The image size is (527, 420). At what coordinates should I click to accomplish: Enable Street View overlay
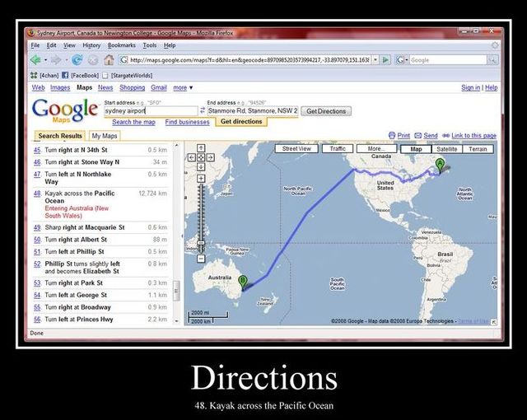(296, 148)
